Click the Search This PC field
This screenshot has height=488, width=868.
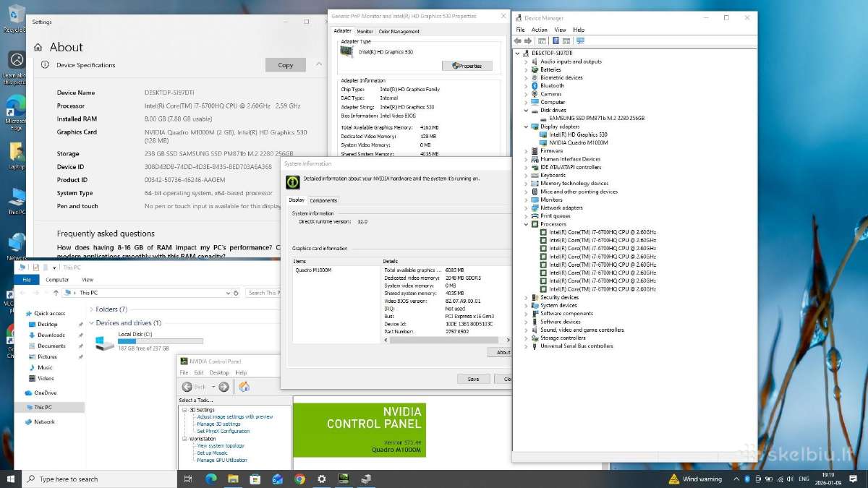coord(262,293)
